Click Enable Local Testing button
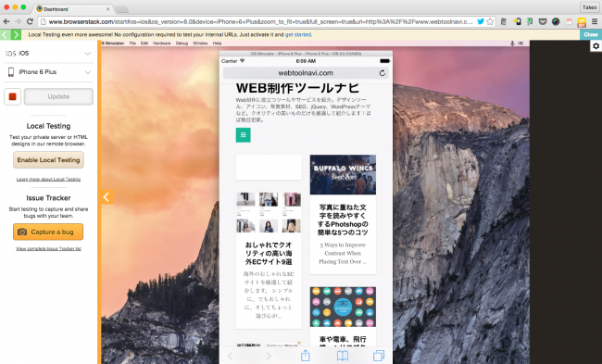The width and height of the screenshot is (602, 364). pyautogui.click(x=48, y=160)
